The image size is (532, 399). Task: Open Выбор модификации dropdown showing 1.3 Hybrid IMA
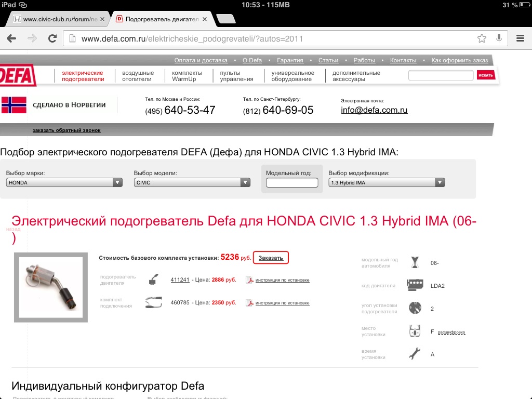tap(387, 182)
